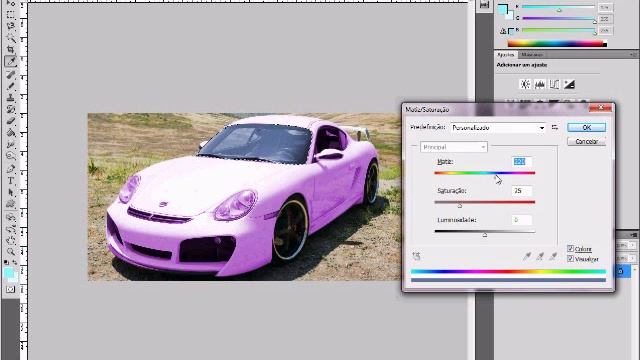Select the Hand tool
Viewport: 640px width, 360px height.
click(11, 240)
